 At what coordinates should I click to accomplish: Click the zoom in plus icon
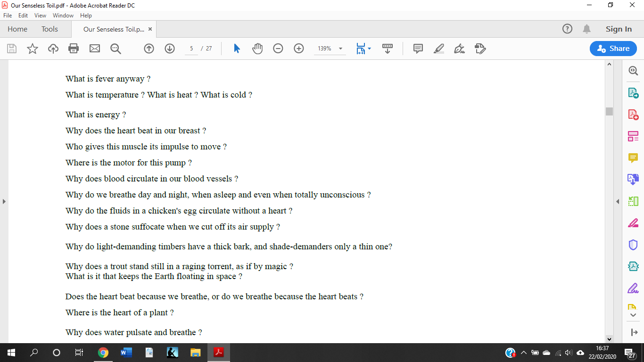point(299,49)
